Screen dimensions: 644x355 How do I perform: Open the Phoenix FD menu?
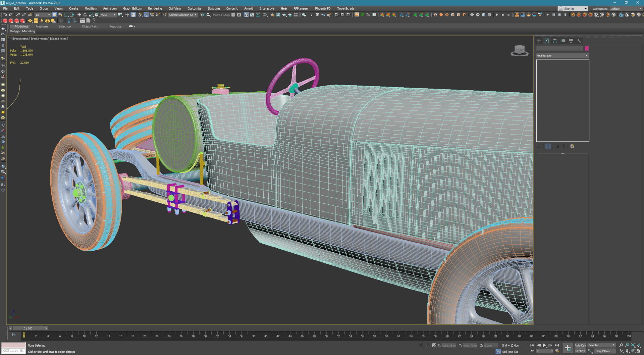323,8
